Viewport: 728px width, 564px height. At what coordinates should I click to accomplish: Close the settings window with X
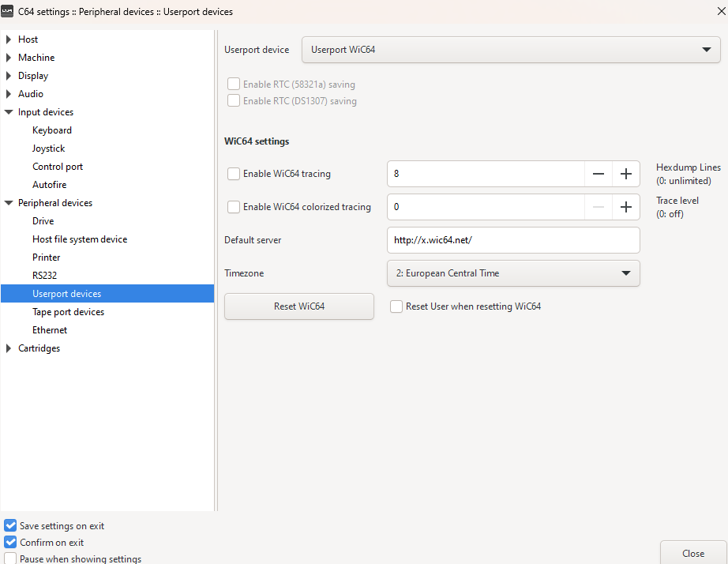(721, 11)
